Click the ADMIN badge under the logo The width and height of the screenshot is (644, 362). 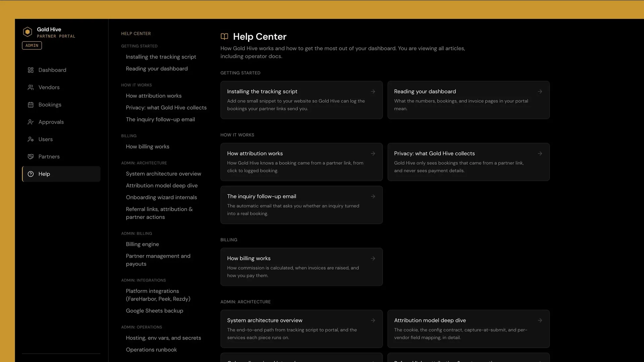coord(32,46)
